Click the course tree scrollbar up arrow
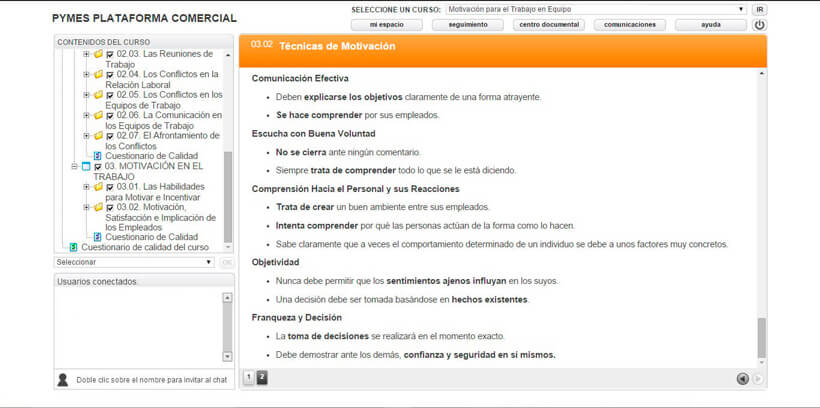This screenshot has width=820, height=408. click(x=228, y=54)
